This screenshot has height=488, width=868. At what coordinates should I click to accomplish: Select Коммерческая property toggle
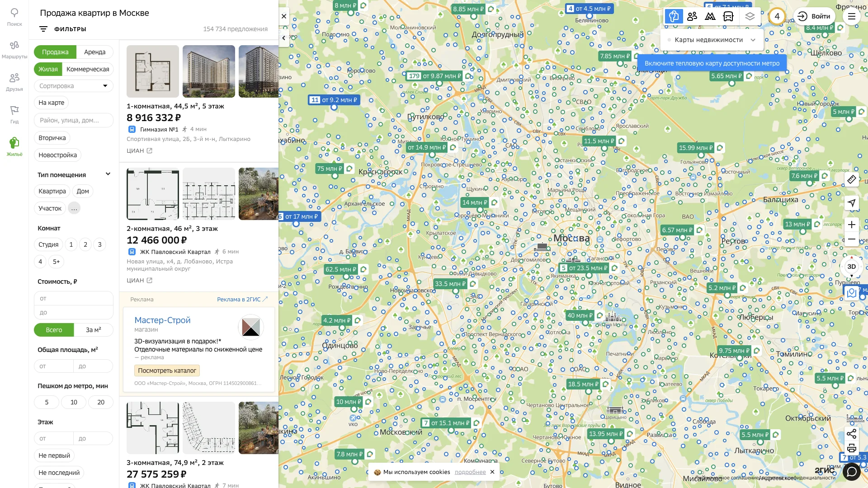[88, 69]
